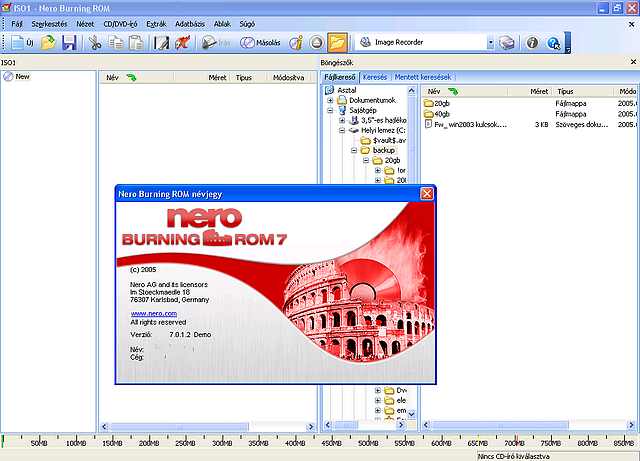Screen dimensions: 640x461
Task: Click the Másolás disc copy button
Action: (261, 43)
